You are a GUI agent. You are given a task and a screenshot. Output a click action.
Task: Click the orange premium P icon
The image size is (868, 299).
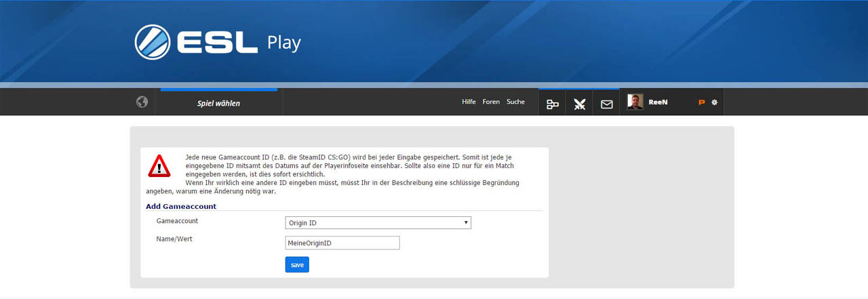(x=702, y=102)
